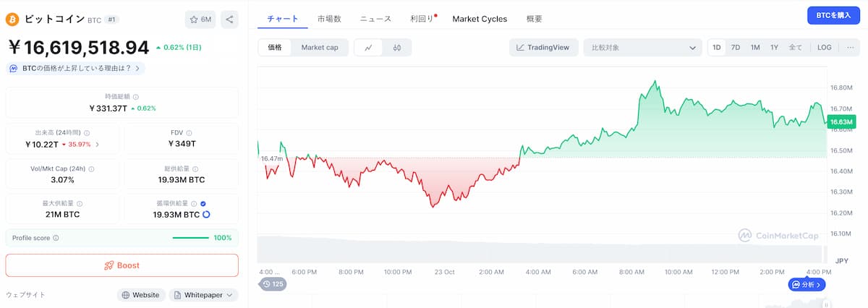Expand the 24h volume details chevron

(x=98, y=144)
